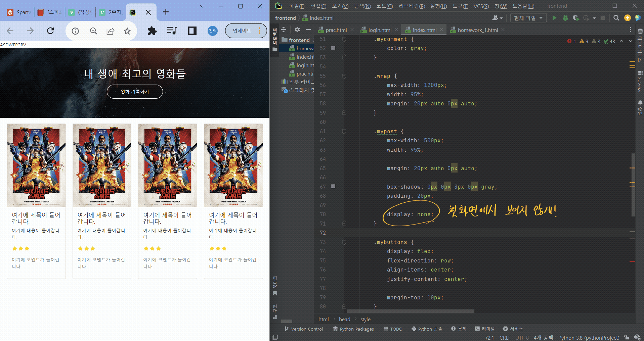Click gray color swatch at line 67
The image size is (644, 341).
tap(333, 186)
